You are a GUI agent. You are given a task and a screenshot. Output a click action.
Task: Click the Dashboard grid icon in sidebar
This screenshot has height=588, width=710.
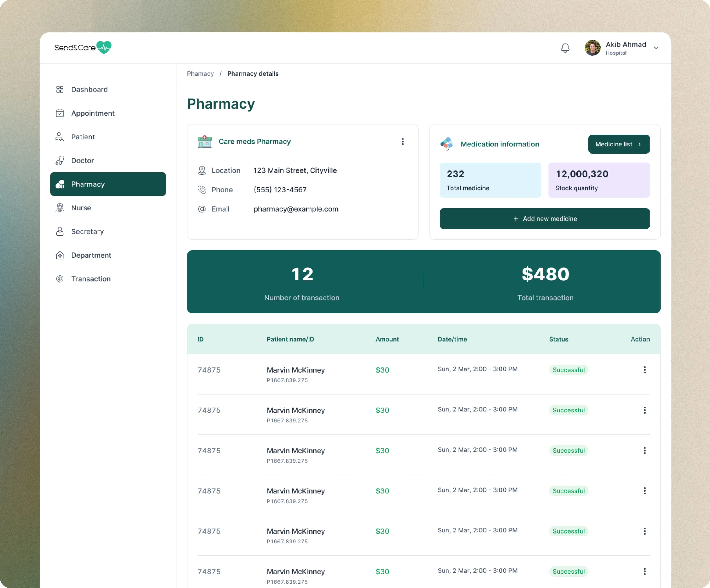click(60, 90)
